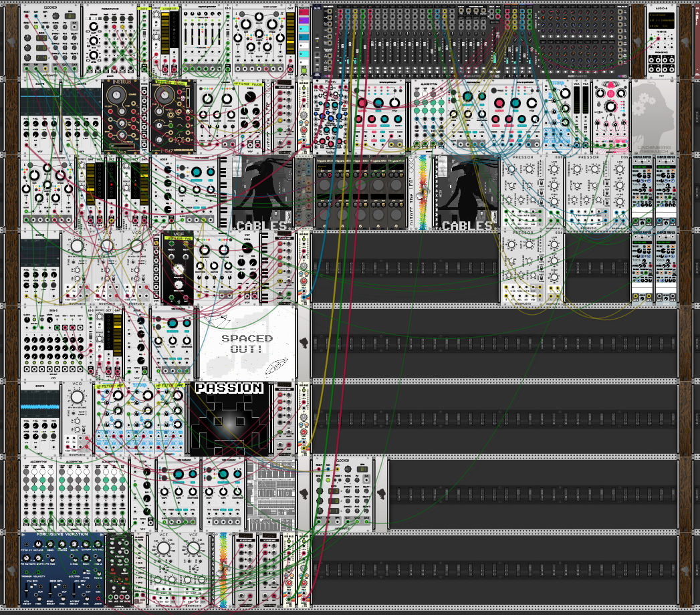Click Audio-8 TO DEVICE jack with red cable

point(658,38)
